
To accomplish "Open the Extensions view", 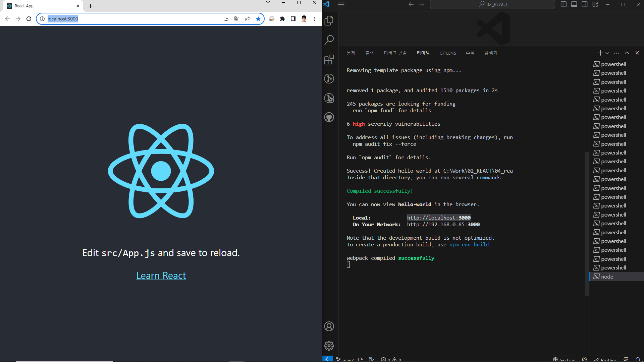I will 329,59.
